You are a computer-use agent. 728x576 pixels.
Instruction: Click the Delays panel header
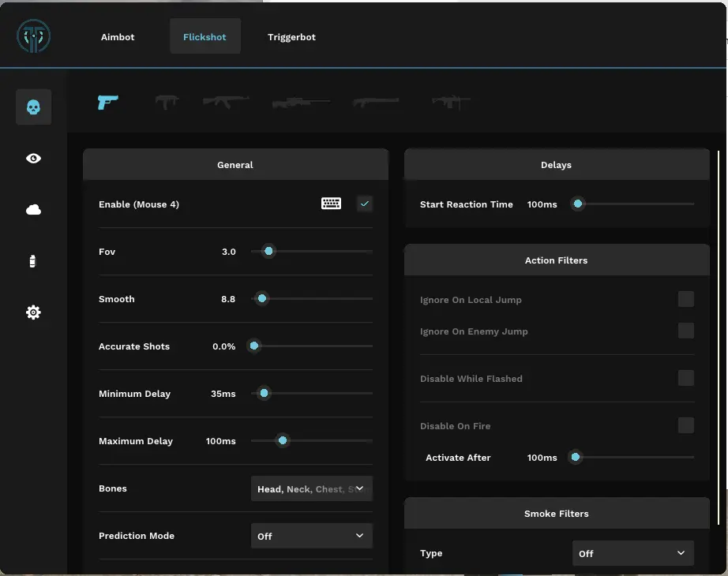click(557, 164)
